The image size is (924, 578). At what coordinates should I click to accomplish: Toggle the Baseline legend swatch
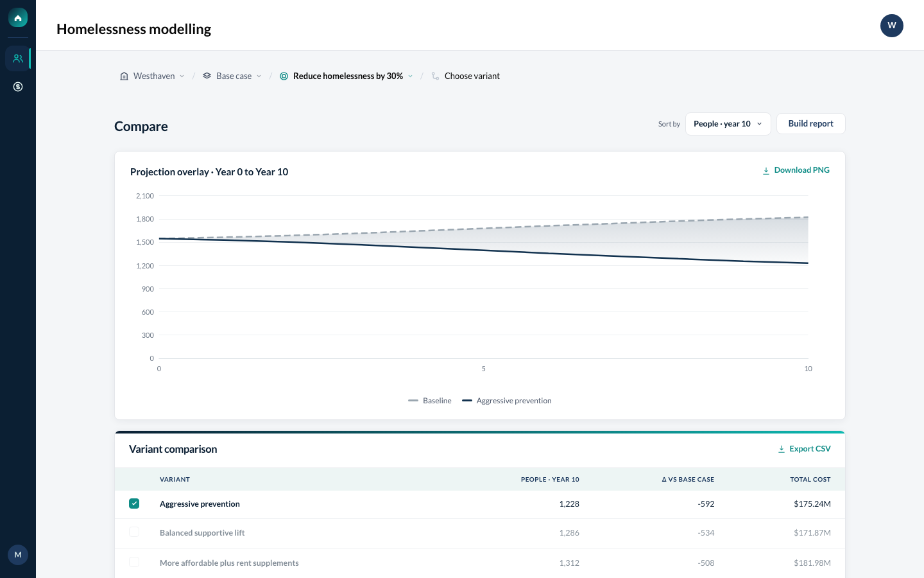[413, 401]
